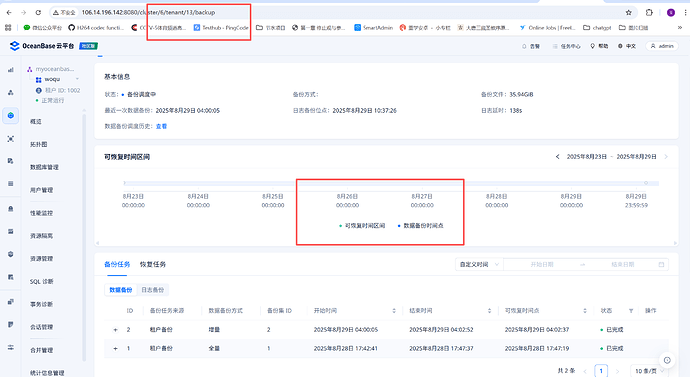
Task: Click the status column filter icon
Action: click(631, 311)
